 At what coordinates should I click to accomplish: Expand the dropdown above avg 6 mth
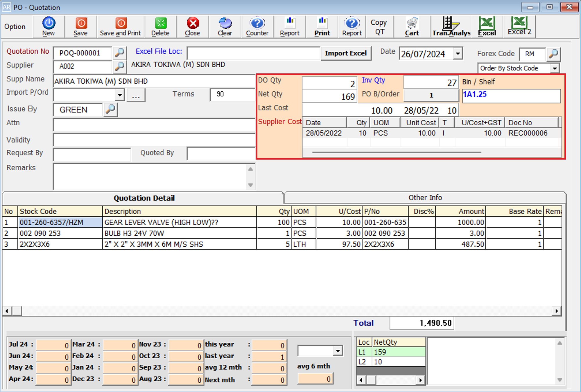tap(338, 351)
